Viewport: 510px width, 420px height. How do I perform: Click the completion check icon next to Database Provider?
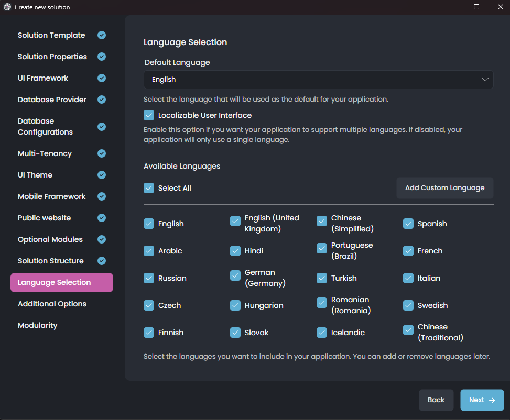101,99
